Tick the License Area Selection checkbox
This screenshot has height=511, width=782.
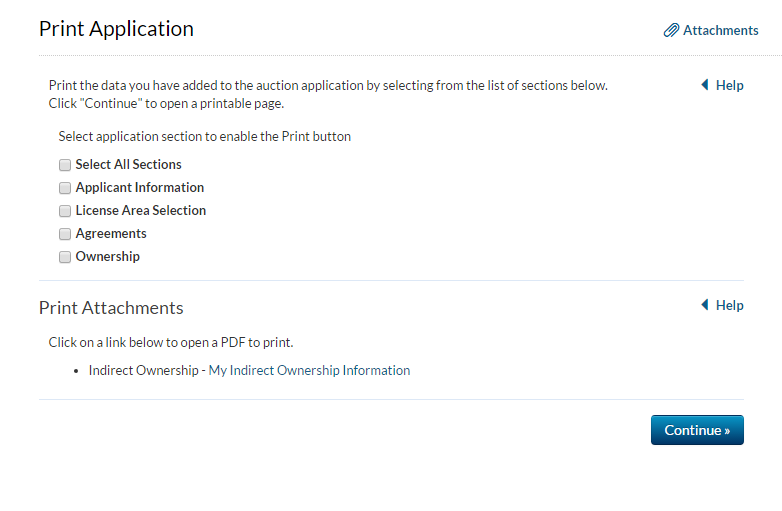(65, 211)
